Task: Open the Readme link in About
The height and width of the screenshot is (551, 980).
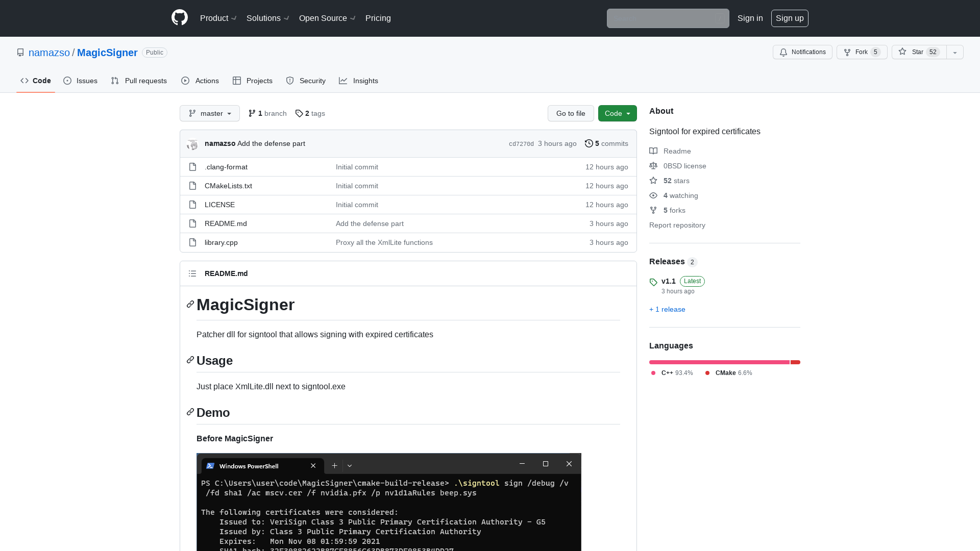Action: 670,151
